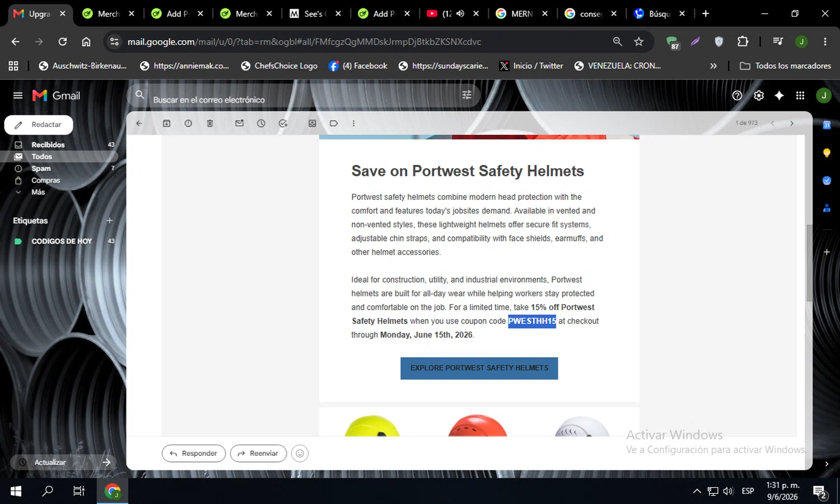Open the three-dot More options in email toolbar
840x504 pixels.
(353, 123)
